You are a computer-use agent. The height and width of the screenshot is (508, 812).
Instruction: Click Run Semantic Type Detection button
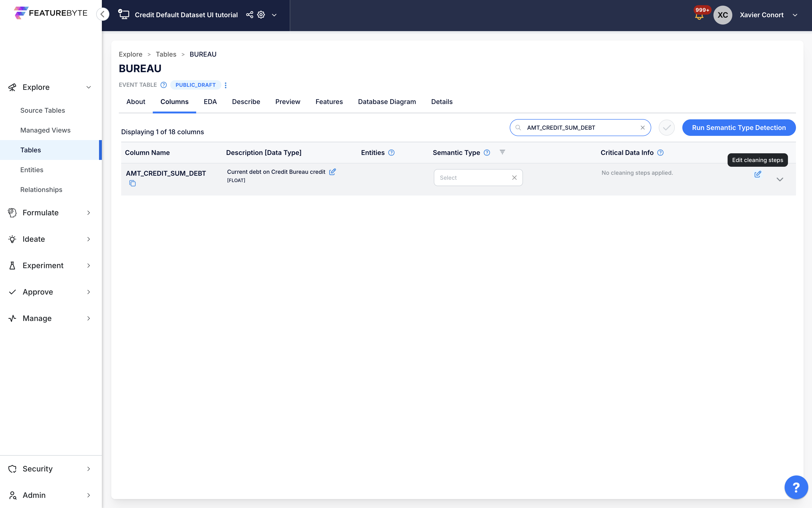pyautogui.click(x=738, y=128)
